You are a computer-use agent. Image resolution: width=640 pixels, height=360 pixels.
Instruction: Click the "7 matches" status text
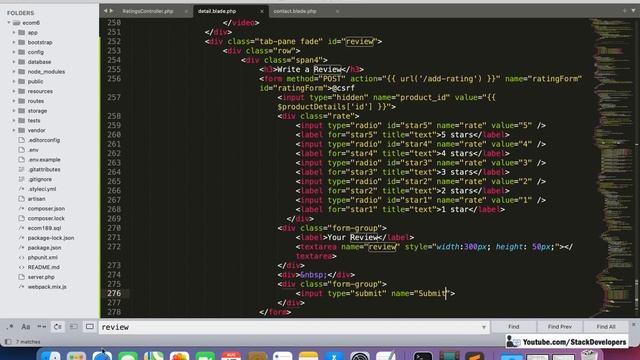(x=28, y=342)
